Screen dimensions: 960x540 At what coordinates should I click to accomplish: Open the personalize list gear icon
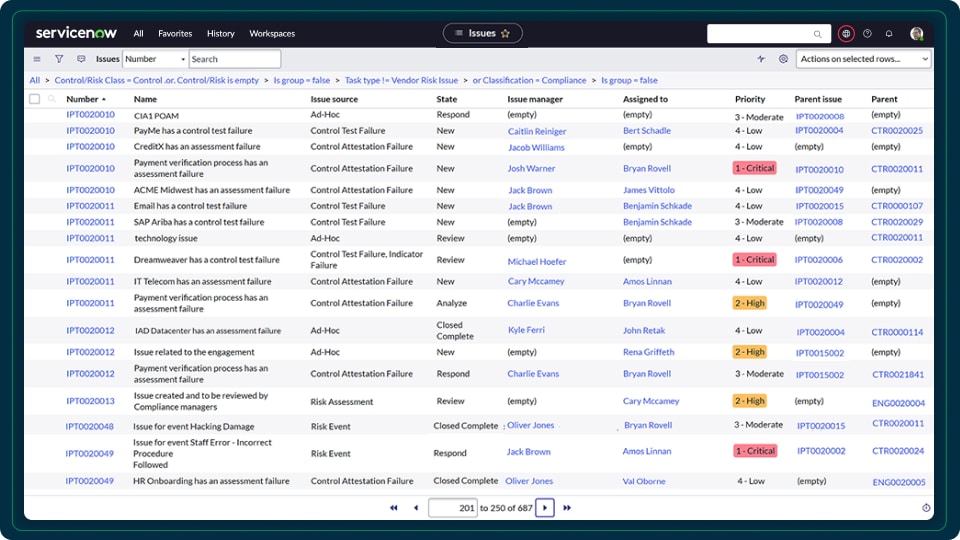point(783,59)
